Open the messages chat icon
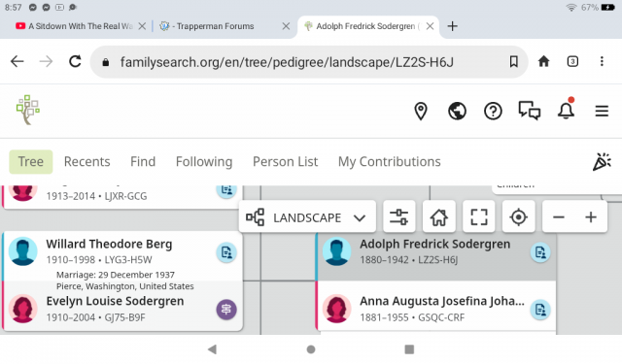 529,111
